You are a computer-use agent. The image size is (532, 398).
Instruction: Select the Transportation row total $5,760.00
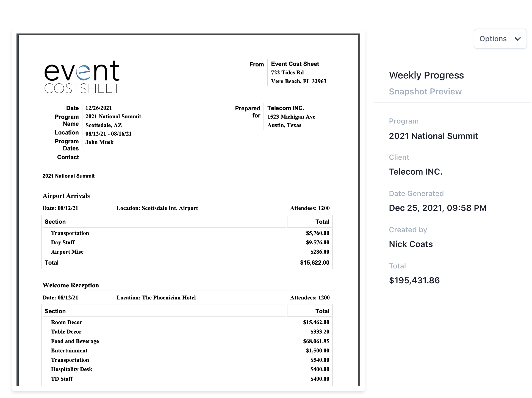point(317,233)
